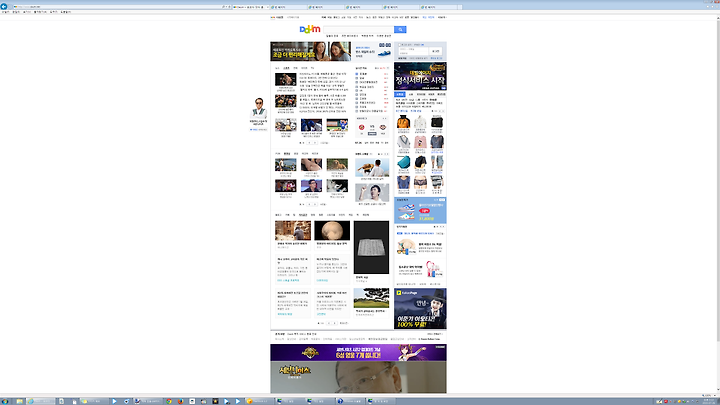
Task: Switch to the Daum browser tab
Action: (251, 7)
